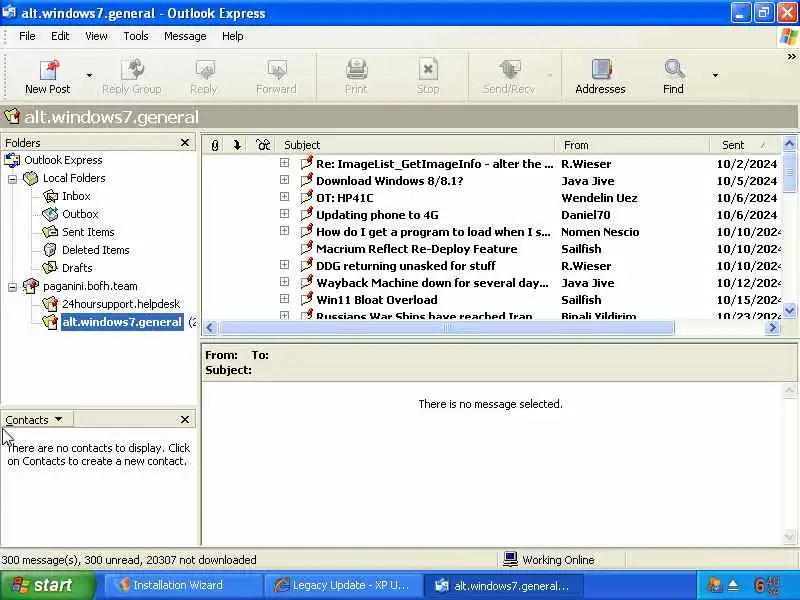
Task: Open the Edit menu
Action: tap(60, 36)
